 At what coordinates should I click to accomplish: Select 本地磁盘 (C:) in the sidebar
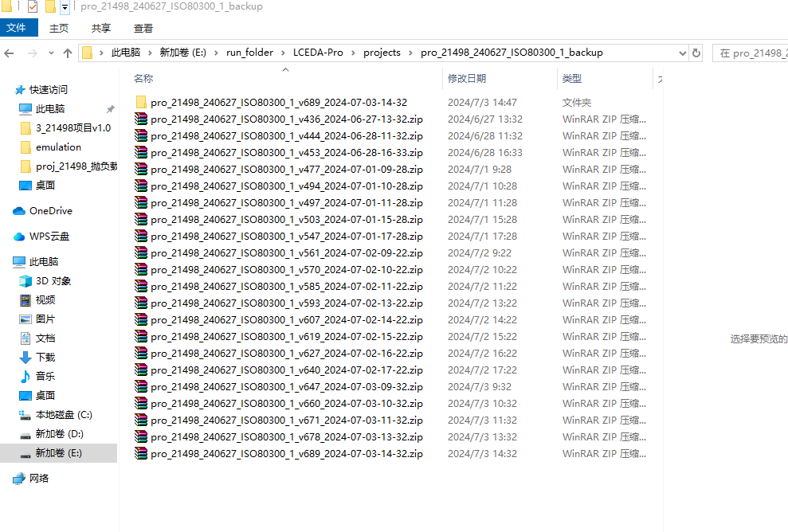coord(64,415)
